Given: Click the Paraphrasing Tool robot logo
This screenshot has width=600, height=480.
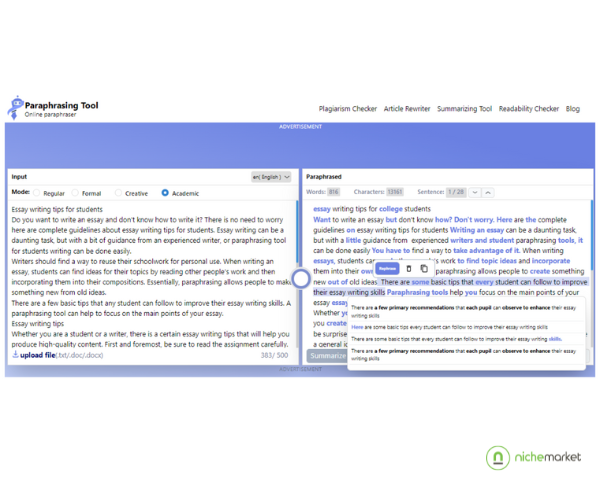Looking at the screenshot, I should [x=15, y=108].
